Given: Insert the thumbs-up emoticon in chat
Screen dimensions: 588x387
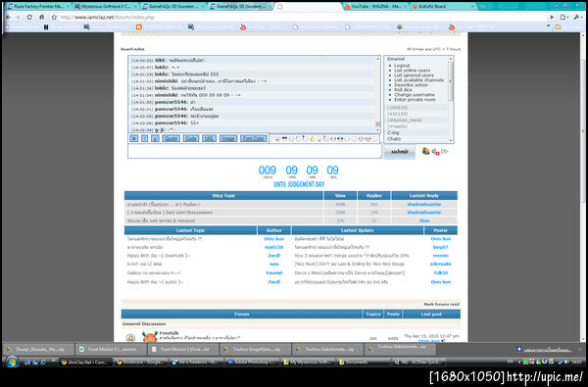Looking at the screenshot, I should pyautogui.click(x=312, y=139).
